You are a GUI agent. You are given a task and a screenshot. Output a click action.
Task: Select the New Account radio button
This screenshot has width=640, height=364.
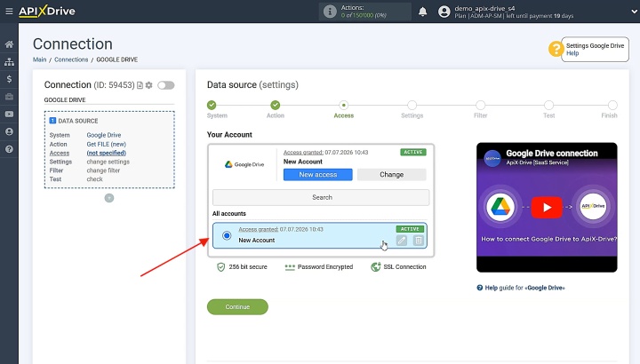pyautogui.click(x=227, y=235)
